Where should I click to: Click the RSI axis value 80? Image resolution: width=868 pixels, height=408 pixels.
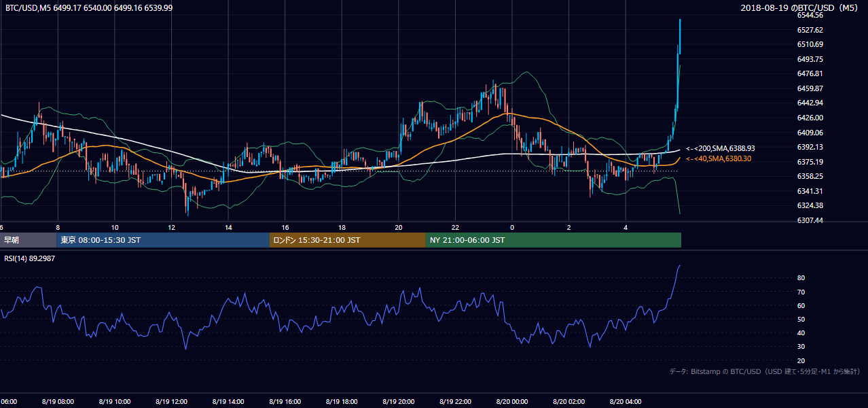(x=801, y=278)
